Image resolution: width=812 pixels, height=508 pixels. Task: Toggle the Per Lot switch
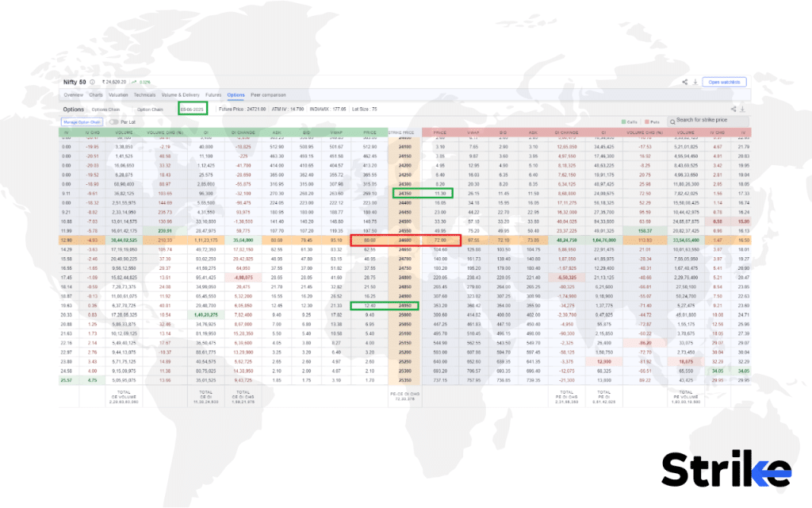point(113,122)
